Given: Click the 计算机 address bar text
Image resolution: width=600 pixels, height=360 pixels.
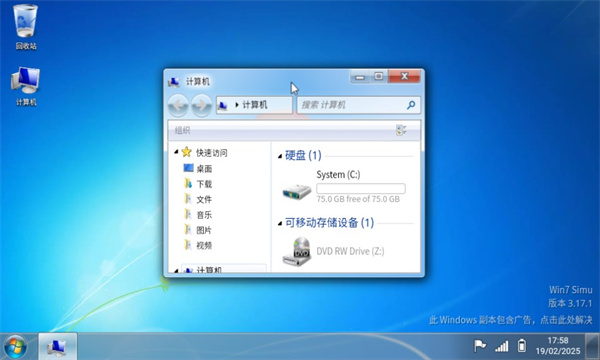Looking at the screenshot, I should (255, 105).
